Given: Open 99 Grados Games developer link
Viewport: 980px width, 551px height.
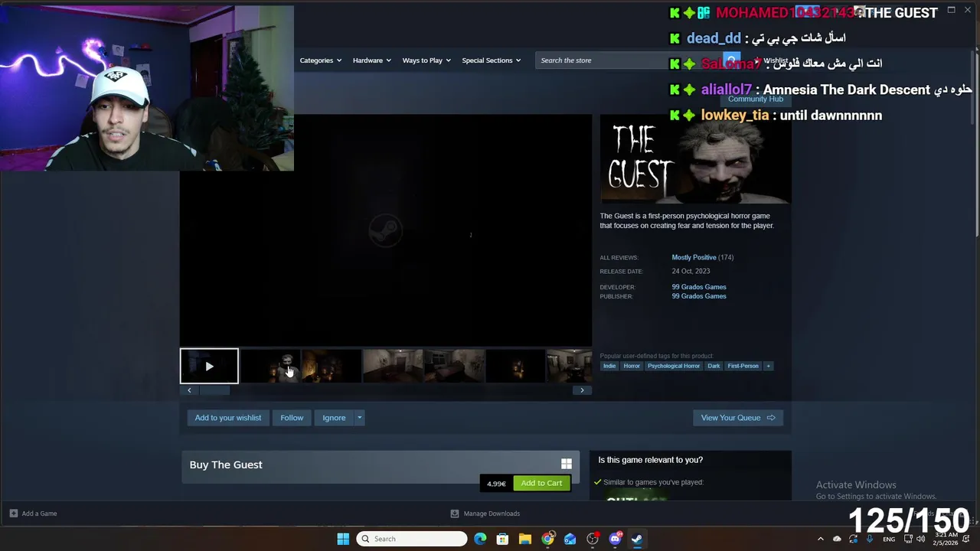Looking at the screenshot, I should [x=699, y=287].
